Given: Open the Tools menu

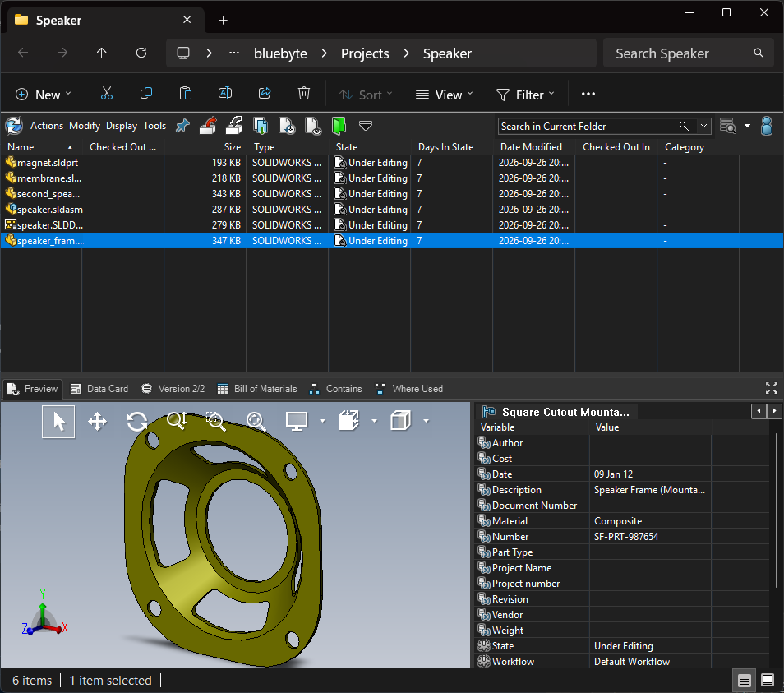Looking at the screenshot, I should pos(154,126).
